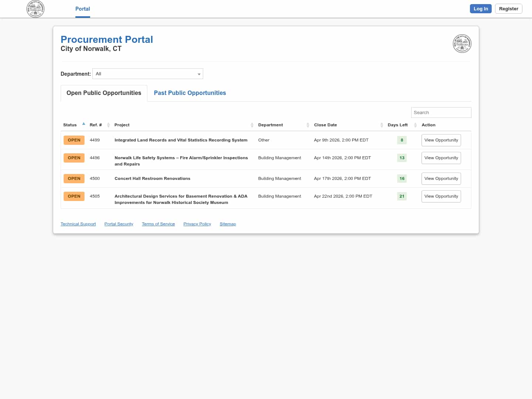532x399 pixels.
Task: Click the Register button
Action: coord(508,9)
